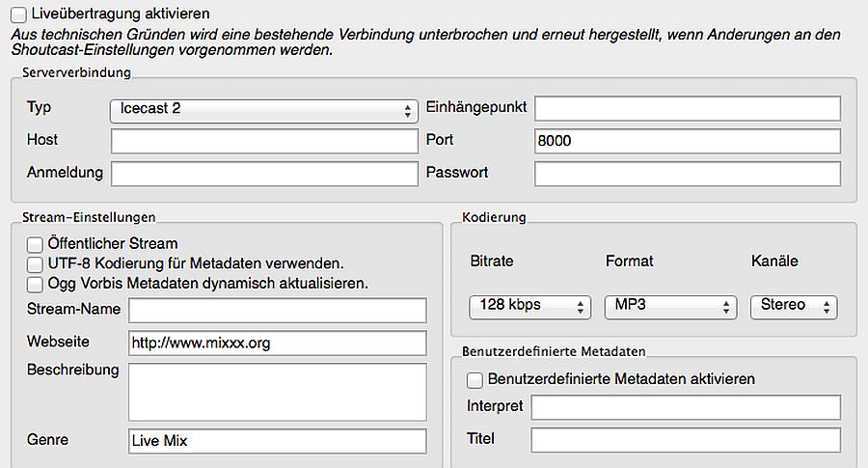Click the Webseite field with mixxx.org URL
The image size is (868, 468).
tap(277, 343)
